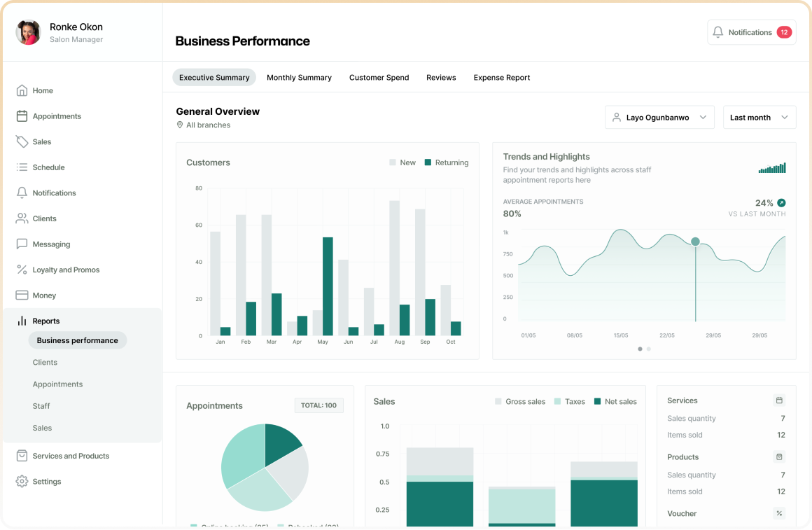Collapse the Reports section in sidebar

tap(46, 321)
